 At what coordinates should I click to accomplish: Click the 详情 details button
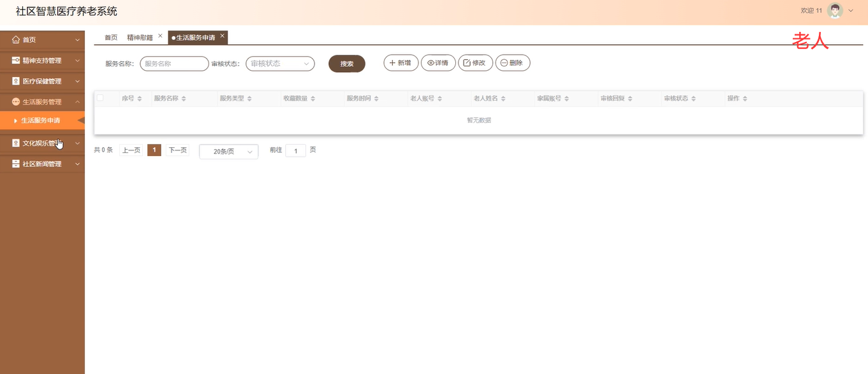438,62
